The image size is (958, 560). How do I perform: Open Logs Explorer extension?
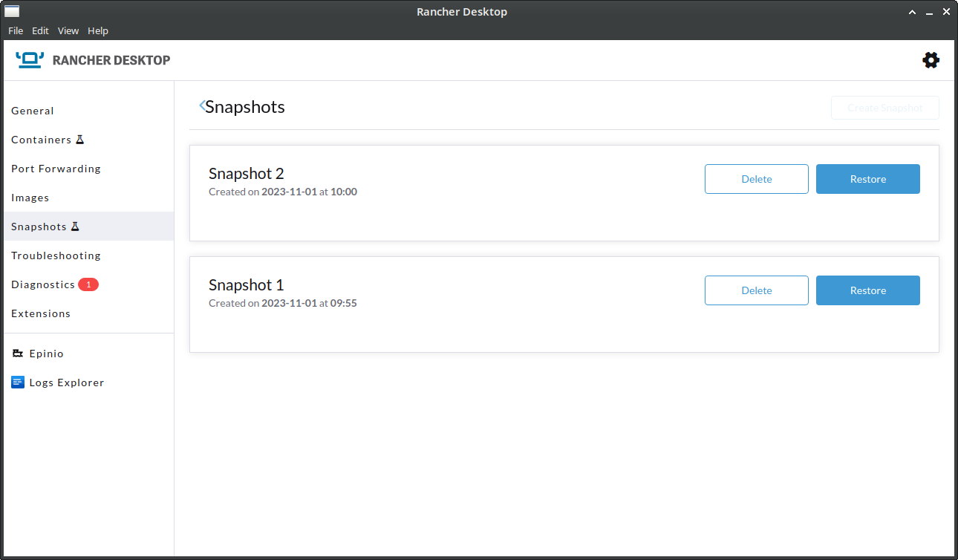pos(88,382)
